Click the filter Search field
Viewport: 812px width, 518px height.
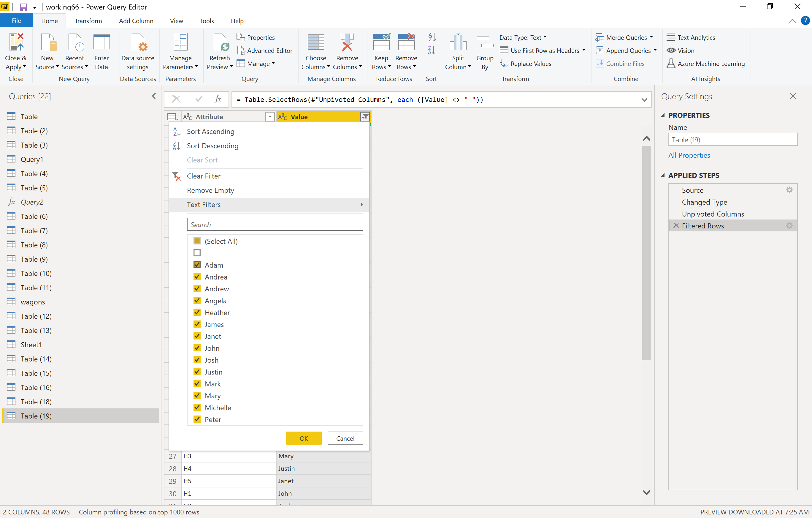click(275, 225)
